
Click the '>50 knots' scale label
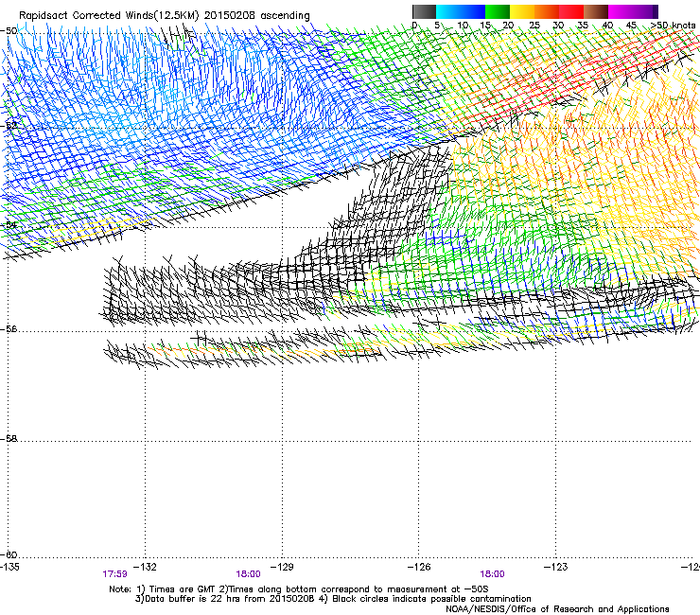[x=673, y=26]
